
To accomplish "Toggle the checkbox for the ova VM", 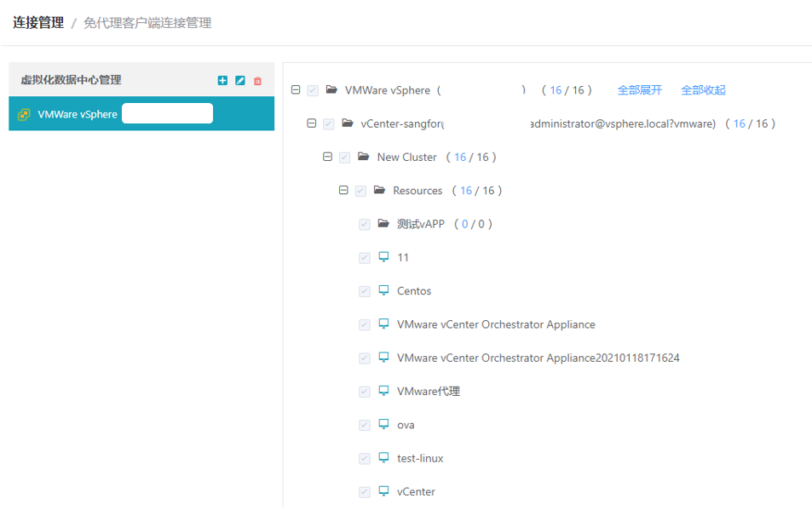I will (x=365, y=425).
